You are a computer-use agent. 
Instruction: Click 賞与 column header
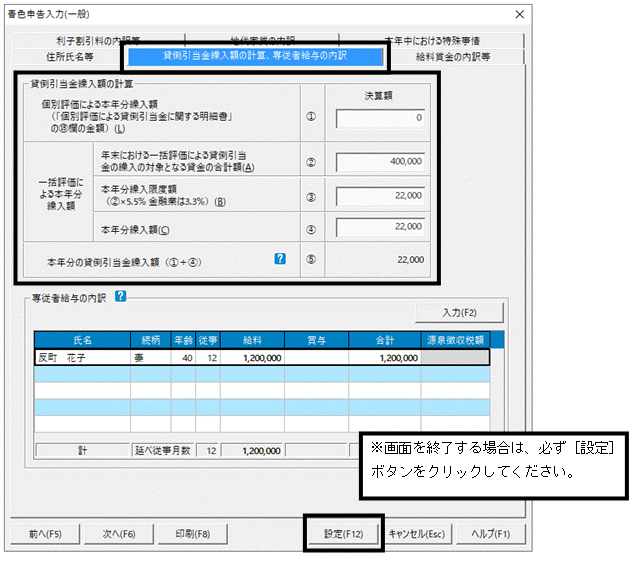pyautogui.click(x=316, y=340)
